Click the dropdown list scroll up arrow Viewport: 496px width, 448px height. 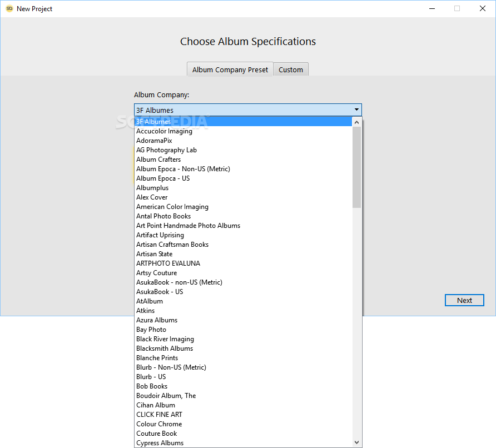[x=357, y=122]
